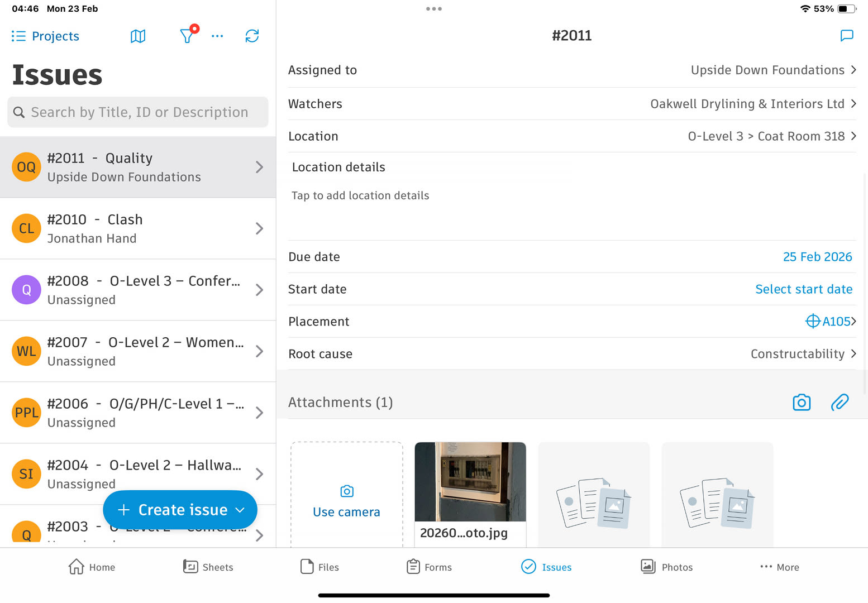
Task: Open the chevron on issue #2007 row
Action: pyautogui.click(x=259, y=351)
